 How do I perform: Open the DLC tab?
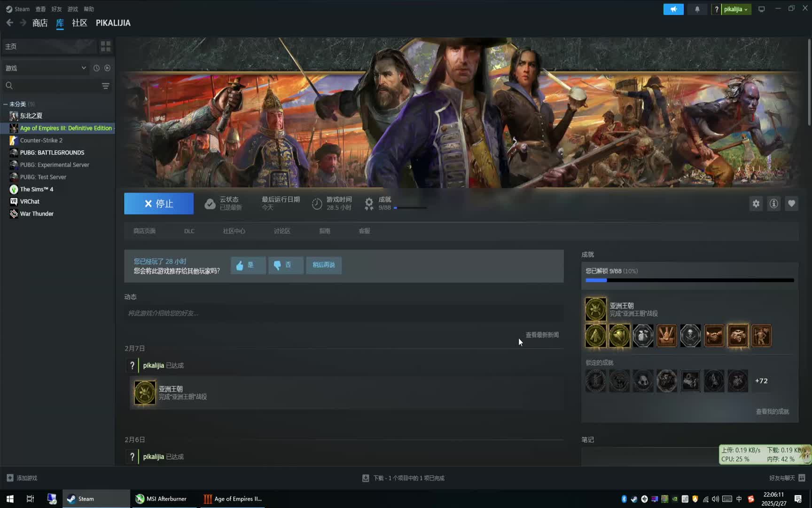pos(189,231)
